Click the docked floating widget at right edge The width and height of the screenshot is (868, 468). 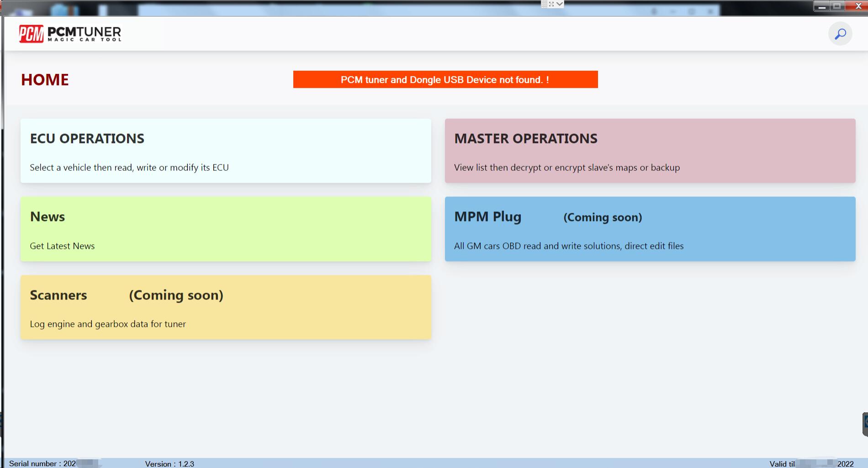click(x=865, y=424)
